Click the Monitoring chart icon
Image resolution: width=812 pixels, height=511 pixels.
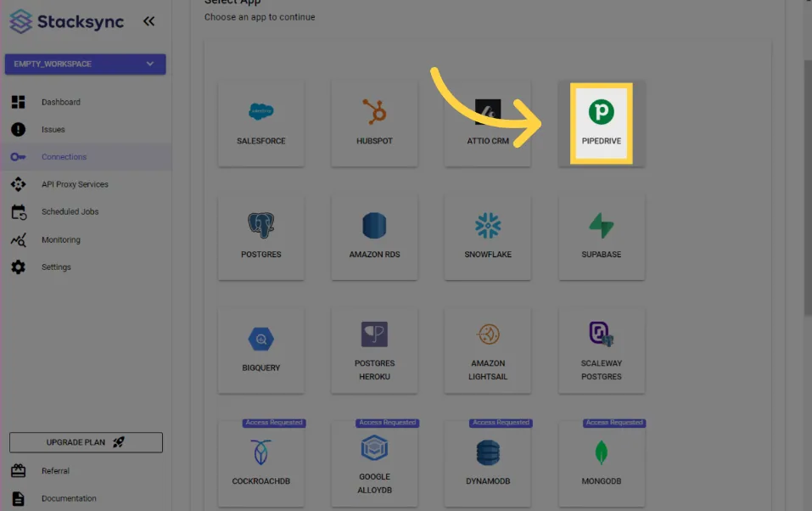click(x=18, y=240)
